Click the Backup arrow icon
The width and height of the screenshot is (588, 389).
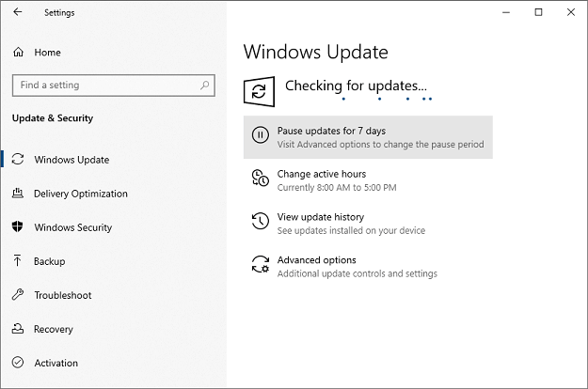18,261
